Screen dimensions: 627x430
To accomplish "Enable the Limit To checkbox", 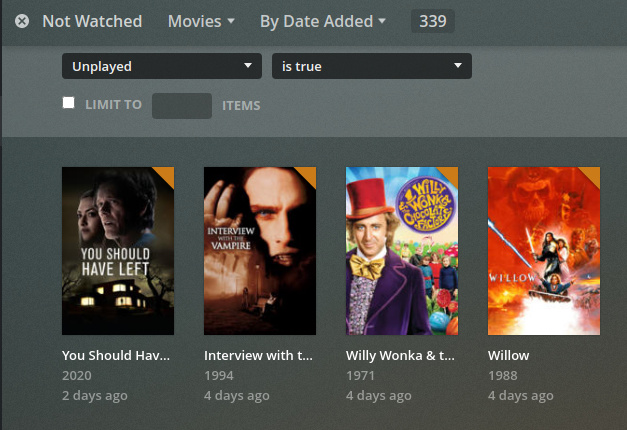I will pos(68,103).
